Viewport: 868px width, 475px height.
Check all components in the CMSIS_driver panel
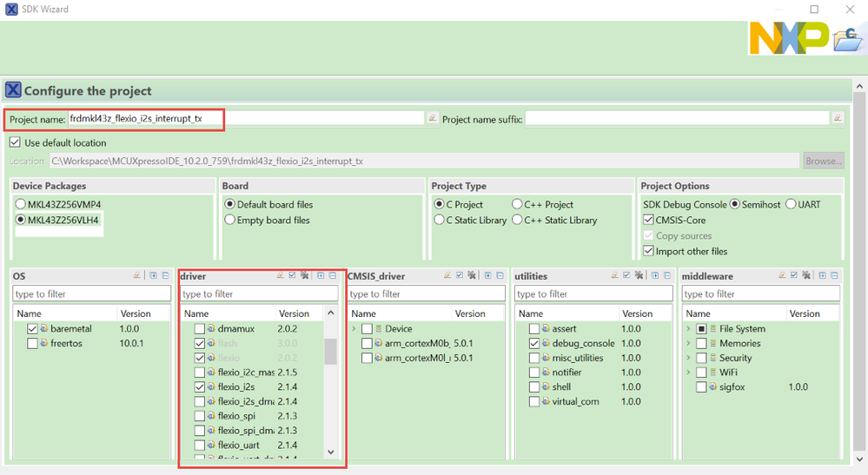(x=460, y=274)
